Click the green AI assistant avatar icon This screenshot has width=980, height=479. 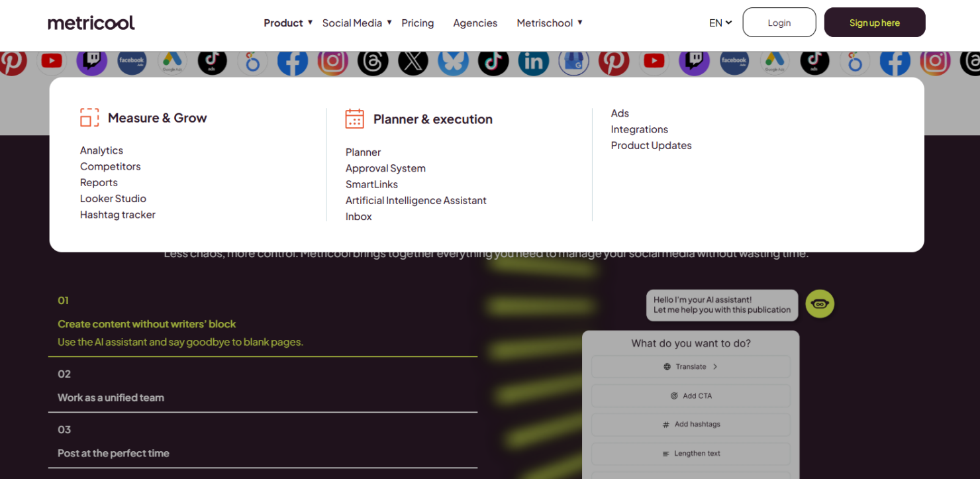pos(820,303)
